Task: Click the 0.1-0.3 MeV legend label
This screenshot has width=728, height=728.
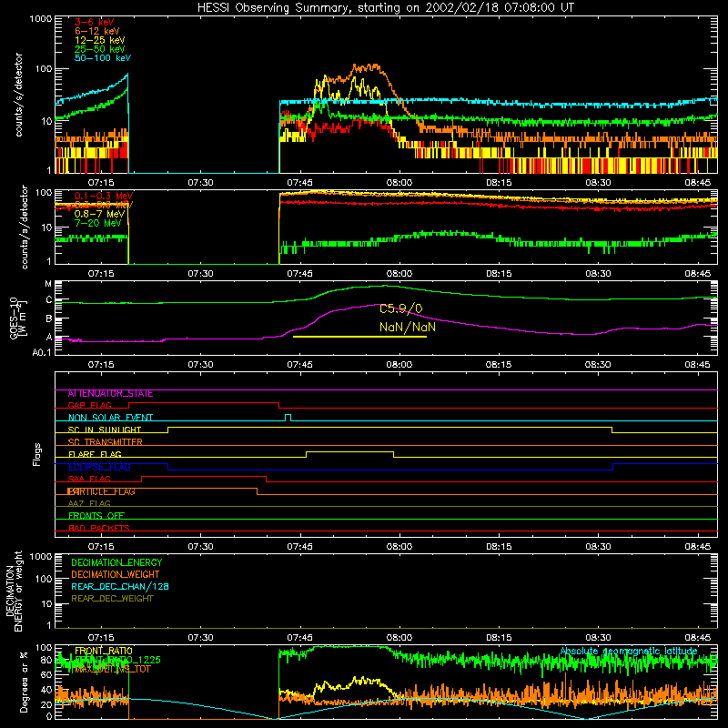Action: [104, 196]
